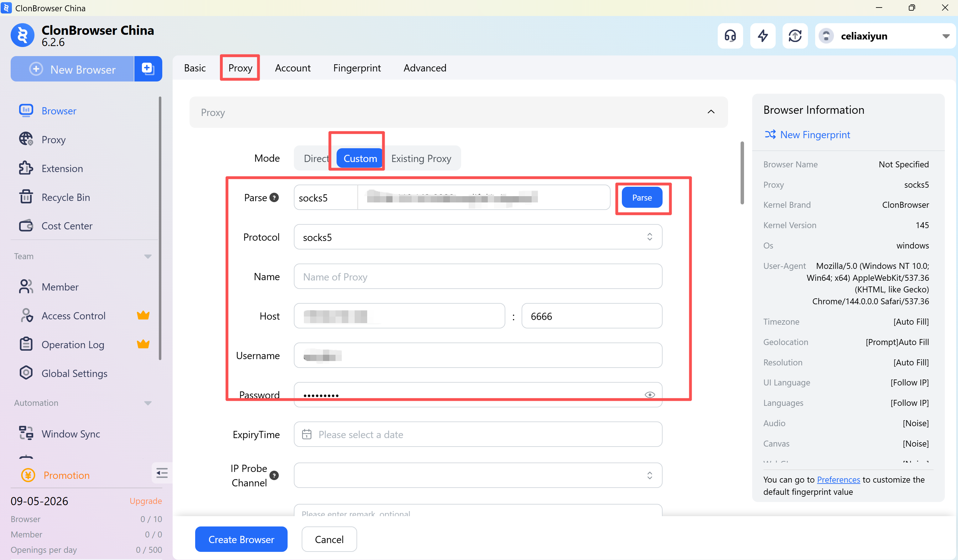Switch to the Fingerprint tab
This screenshot has width=958, height=560.
357,68
